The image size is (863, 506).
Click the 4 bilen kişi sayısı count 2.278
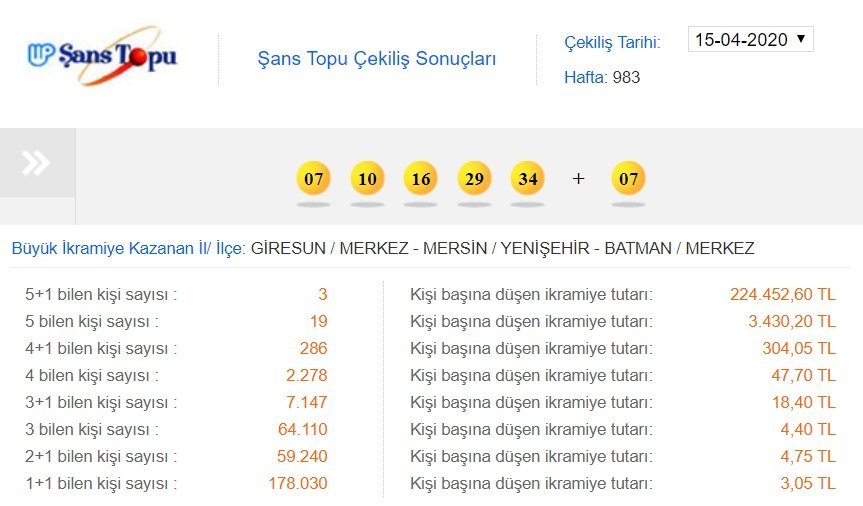(307, 375)
